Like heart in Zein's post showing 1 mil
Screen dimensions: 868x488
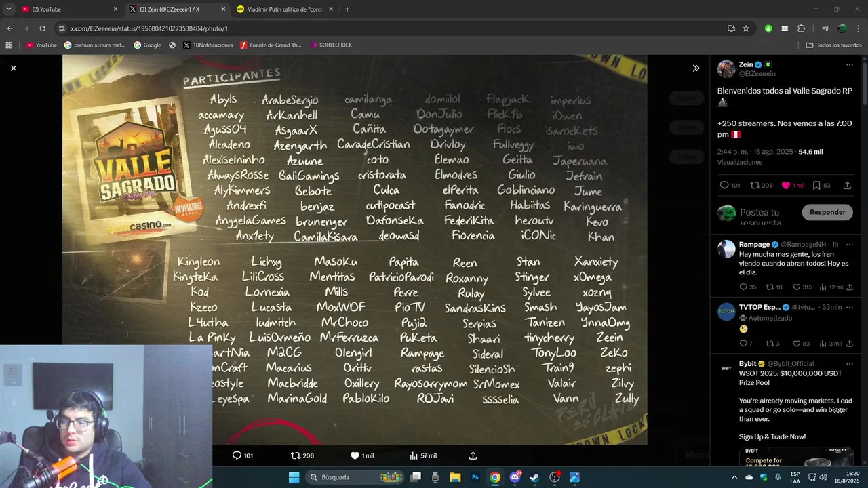tap(786, 185)
